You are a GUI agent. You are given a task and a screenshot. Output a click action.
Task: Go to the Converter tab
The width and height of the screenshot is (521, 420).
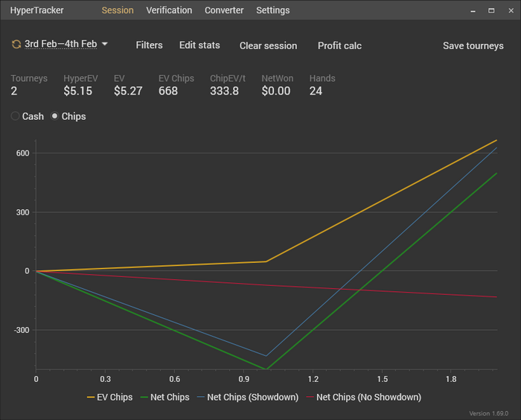224,10
